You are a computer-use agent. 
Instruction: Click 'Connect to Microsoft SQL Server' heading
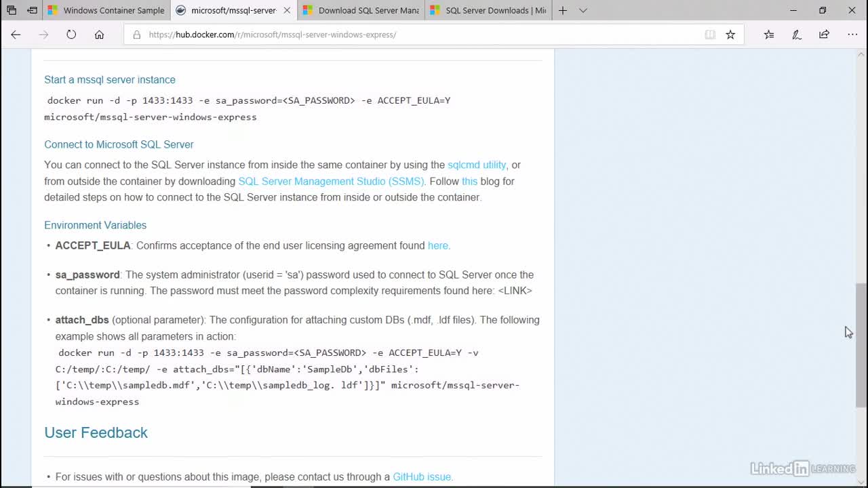click(119, 144)
